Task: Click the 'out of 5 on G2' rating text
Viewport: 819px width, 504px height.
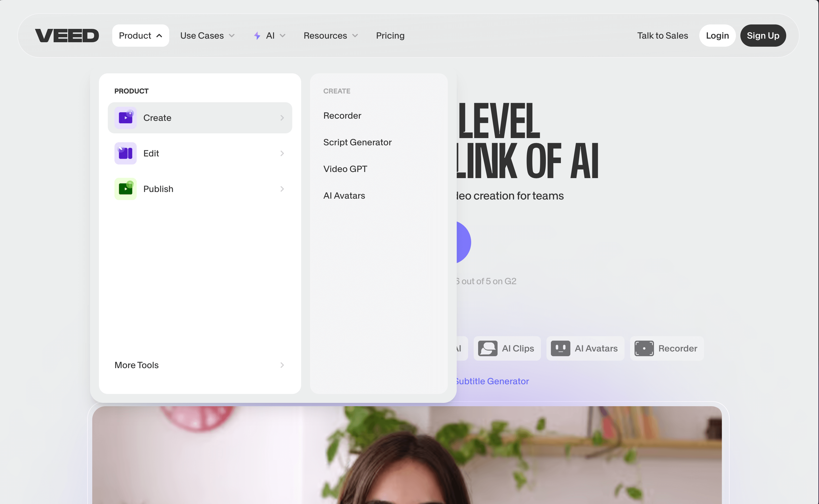Action: 489,281
